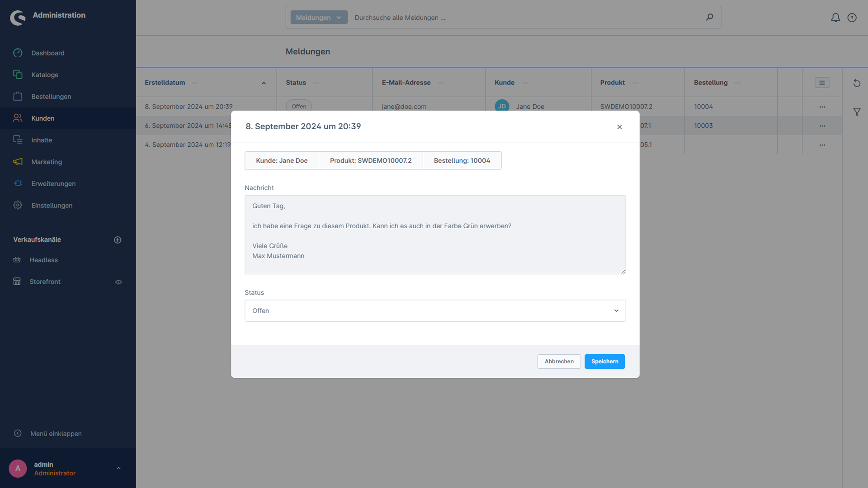This screenshot has width=868, height=488.
Task: Open the filter funnel icon
Action: (x=857, y=112)
